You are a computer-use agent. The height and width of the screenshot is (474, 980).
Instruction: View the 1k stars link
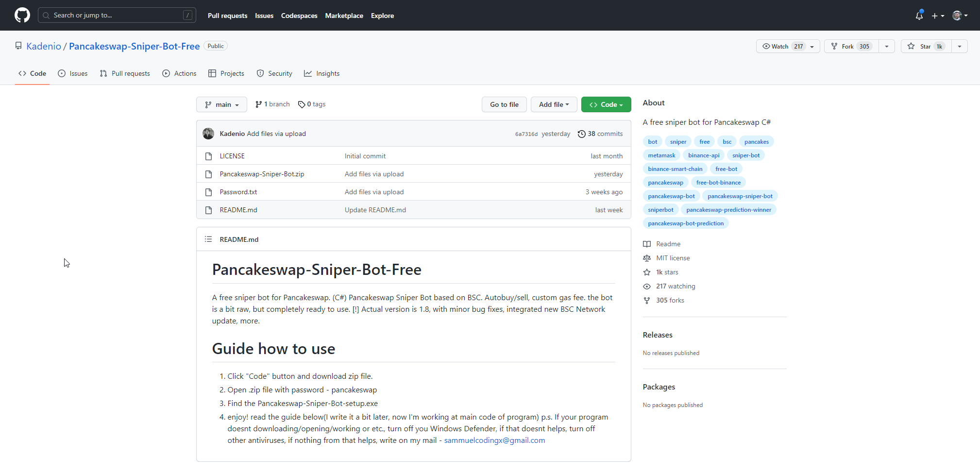661,272
